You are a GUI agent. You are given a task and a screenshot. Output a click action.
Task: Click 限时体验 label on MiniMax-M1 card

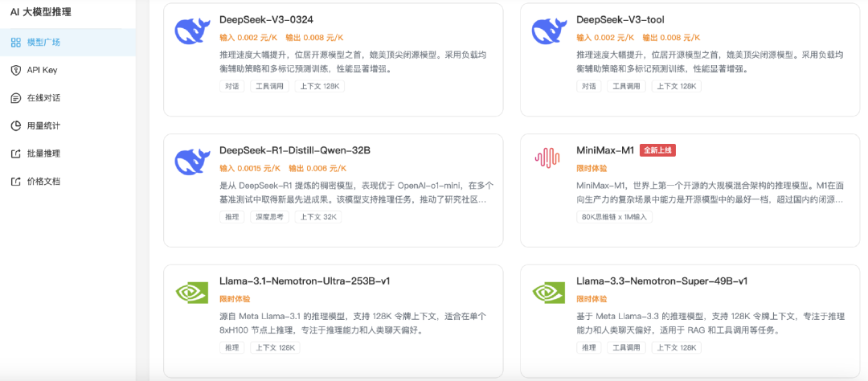[x=592, y=168]
